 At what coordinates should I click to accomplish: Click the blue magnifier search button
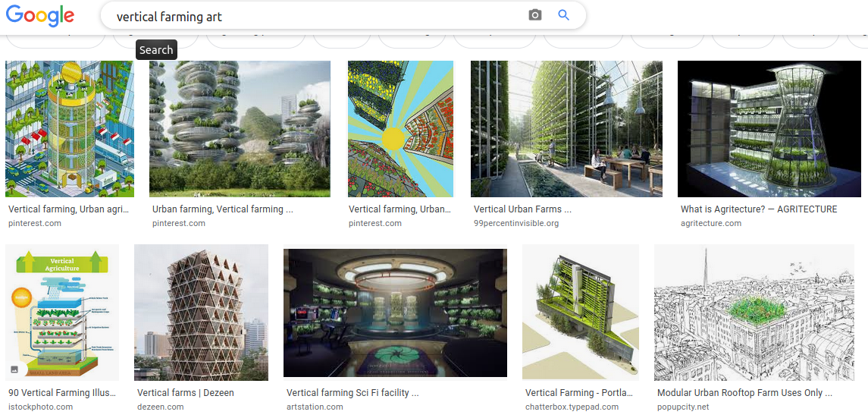coord(563,15)
